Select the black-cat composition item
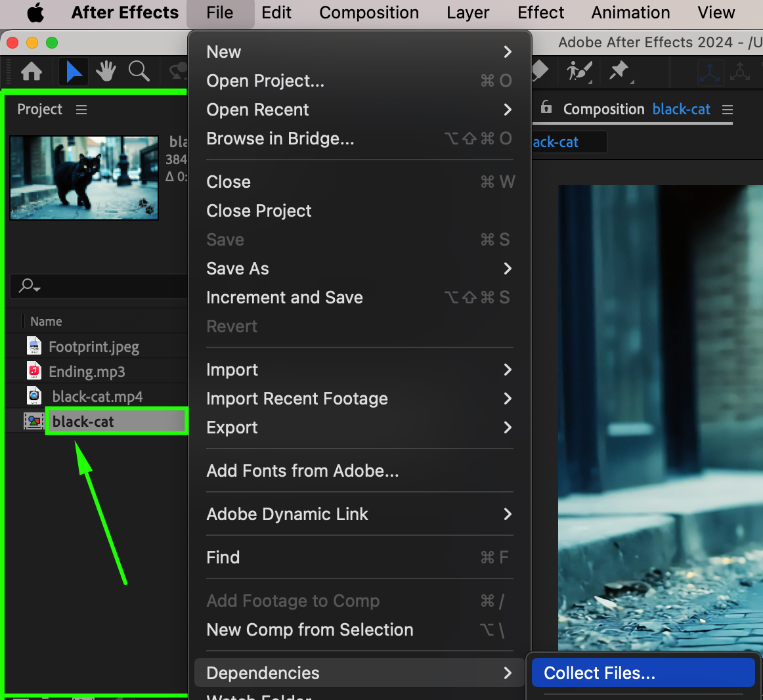The height and width of the screenshot is (700, 763). 83,422
